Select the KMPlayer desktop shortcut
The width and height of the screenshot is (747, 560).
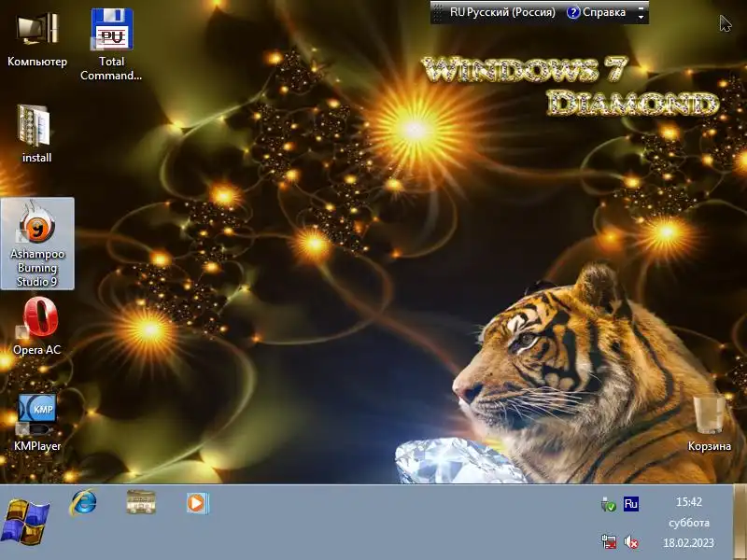[x=37, y=422]
